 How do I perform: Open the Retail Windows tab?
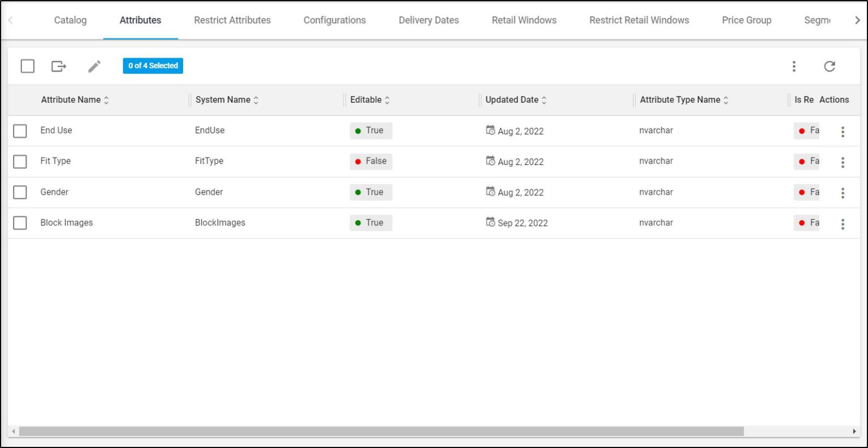click(x=523, y=20)
